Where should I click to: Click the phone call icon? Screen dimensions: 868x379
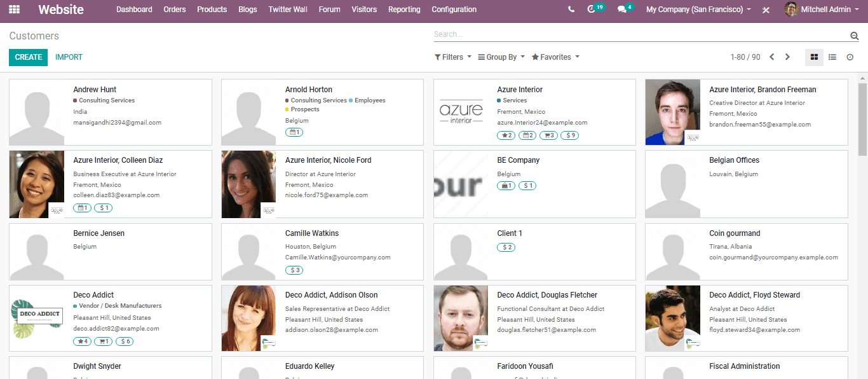point(571,10)
